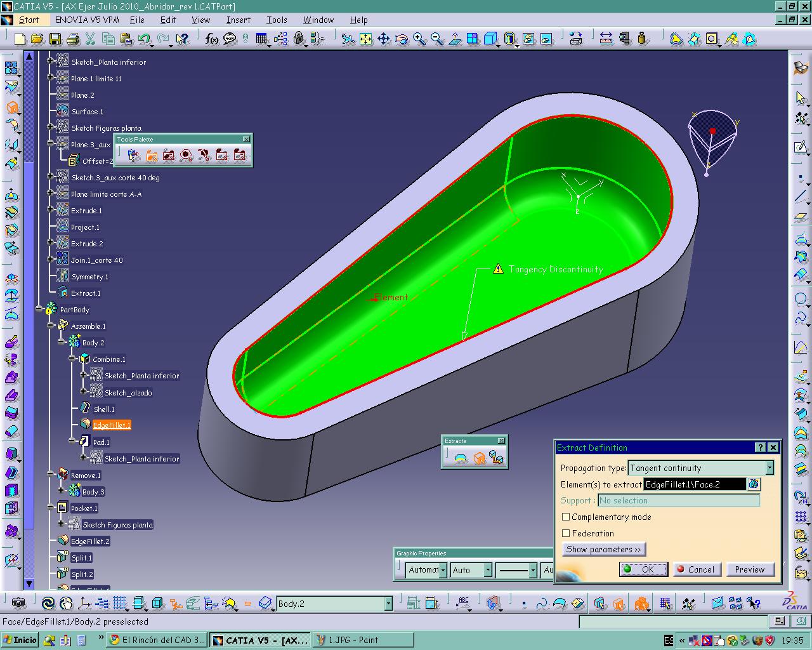Click the Windows Inicio start button
The image size is (812, 650).
click(x=20, y=640)
